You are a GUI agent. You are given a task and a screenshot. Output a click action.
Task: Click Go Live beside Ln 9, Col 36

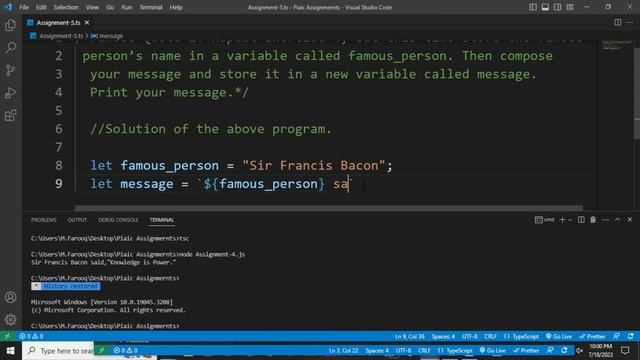(559, 336)
